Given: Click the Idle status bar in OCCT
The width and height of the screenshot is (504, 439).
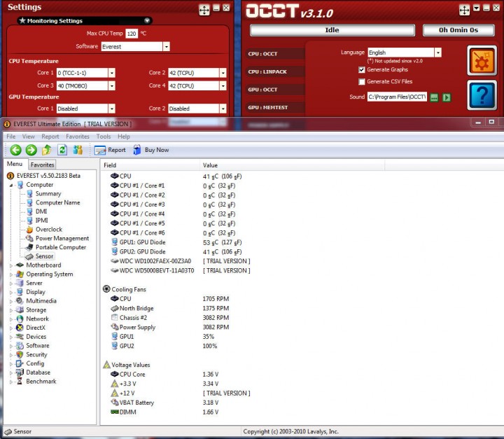Looking at the screenshot, I should tap(332, 30).
